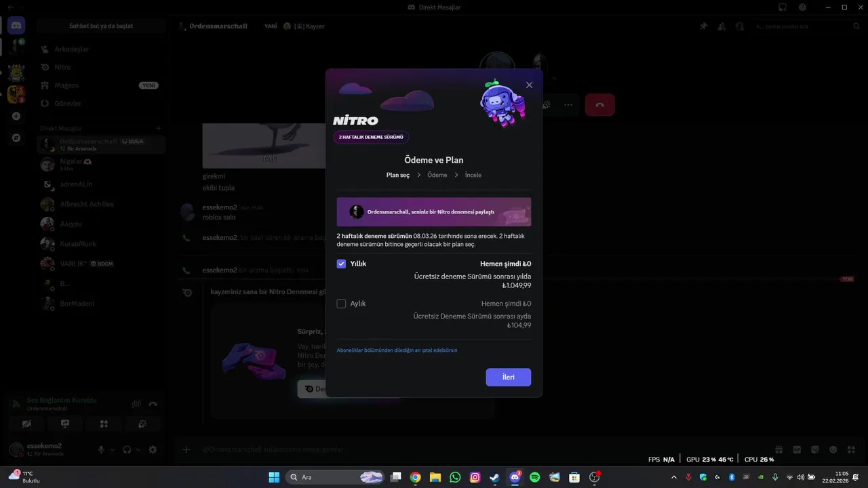The image size is (868, 488).
Task: Open adrenALin direct message
Action: click(100, 184)
